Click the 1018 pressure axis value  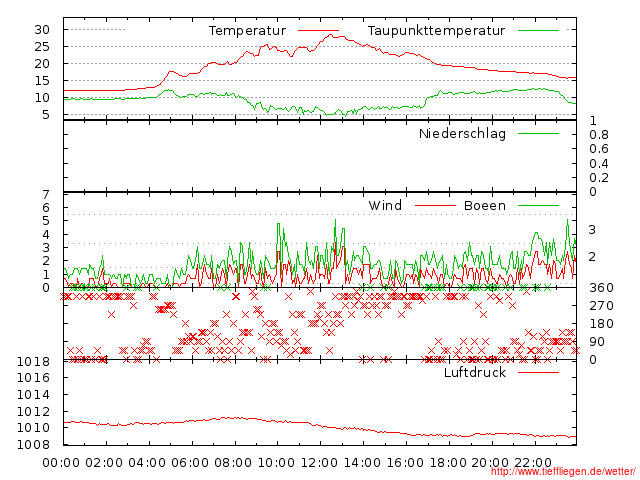click(x=33, y=362)
